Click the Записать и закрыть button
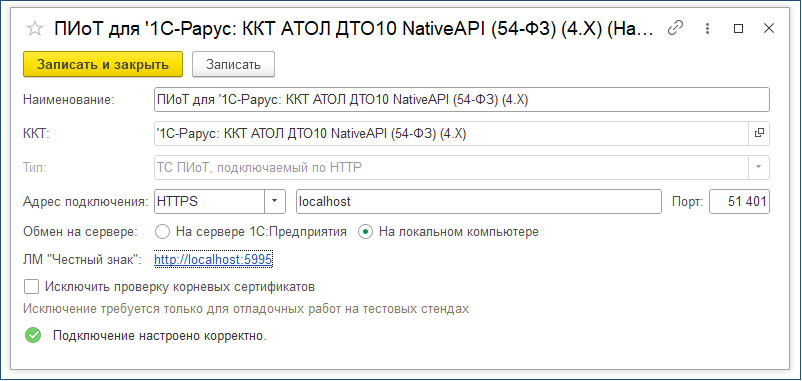The height and width of the screenshot is (381, 802). 103,64
